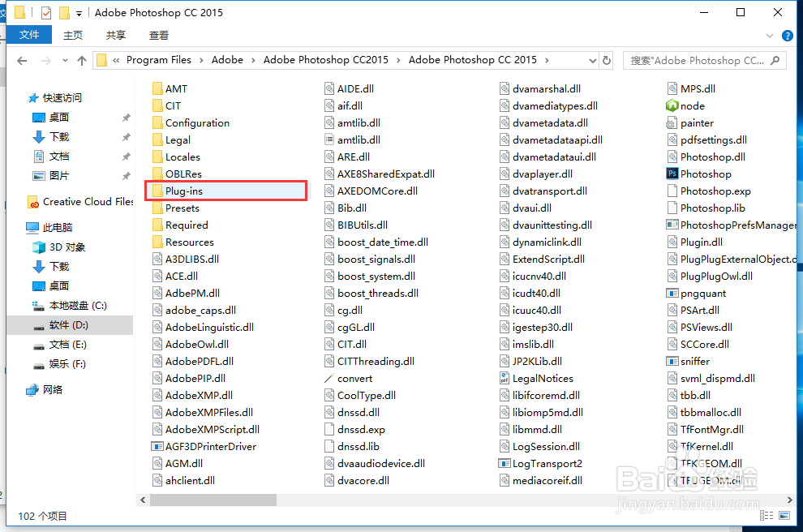Viewport: 803px width, 532px height.
Task: Select the dnssd.lib file
Action: (x=352, y=447)
